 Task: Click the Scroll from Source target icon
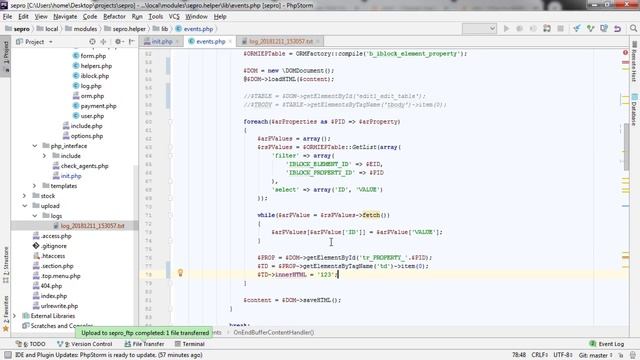point(92,42)
